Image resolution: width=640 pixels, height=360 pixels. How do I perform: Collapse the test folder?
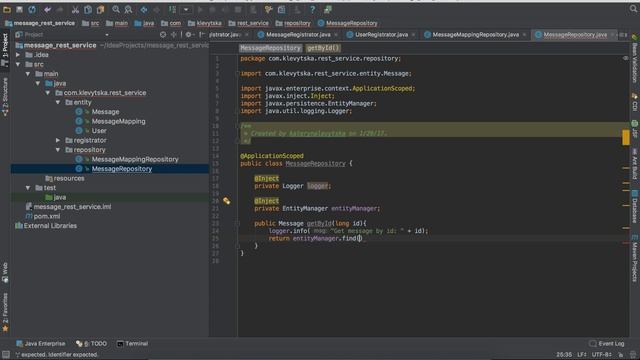point(28,188)
